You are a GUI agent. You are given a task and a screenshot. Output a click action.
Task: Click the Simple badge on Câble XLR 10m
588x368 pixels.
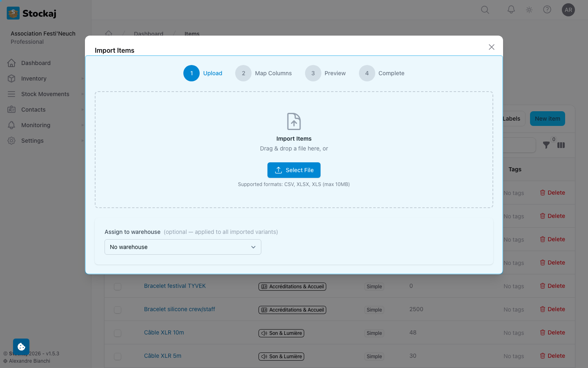pos(374,333)
